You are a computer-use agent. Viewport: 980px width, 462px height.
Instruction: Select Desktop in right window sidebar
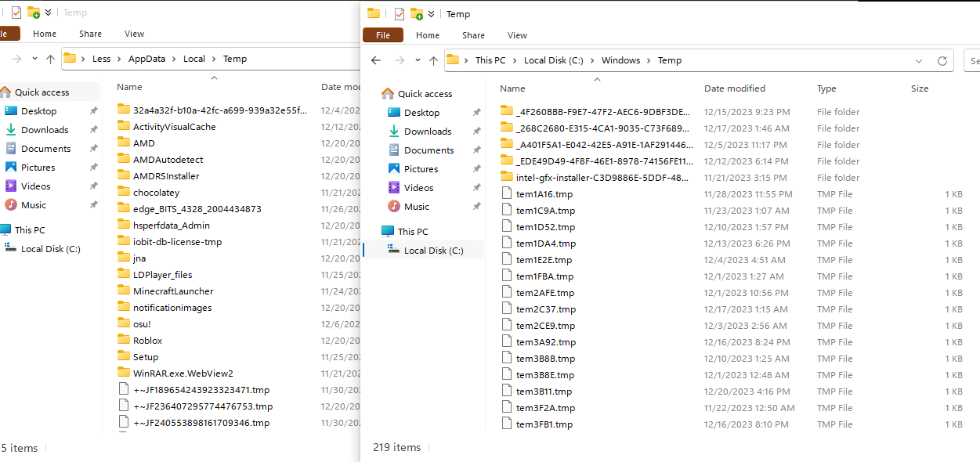[421, 113]
